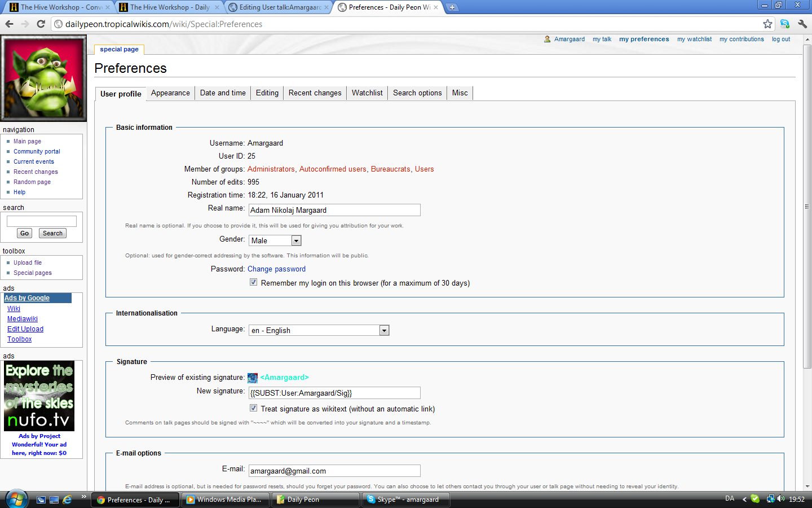
Task: Close the Editing User talk tab
Action: tap(326, 7)
